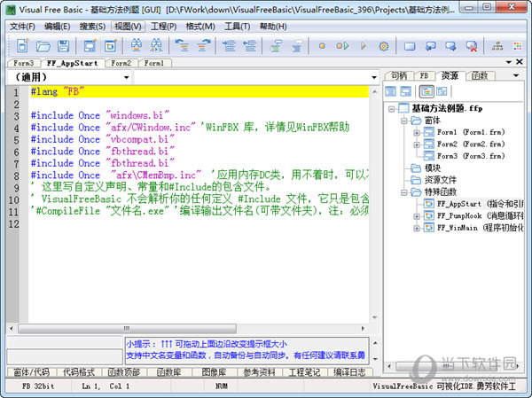
Task: Click the window with left arrow icon
Action: tap(430, 45)
